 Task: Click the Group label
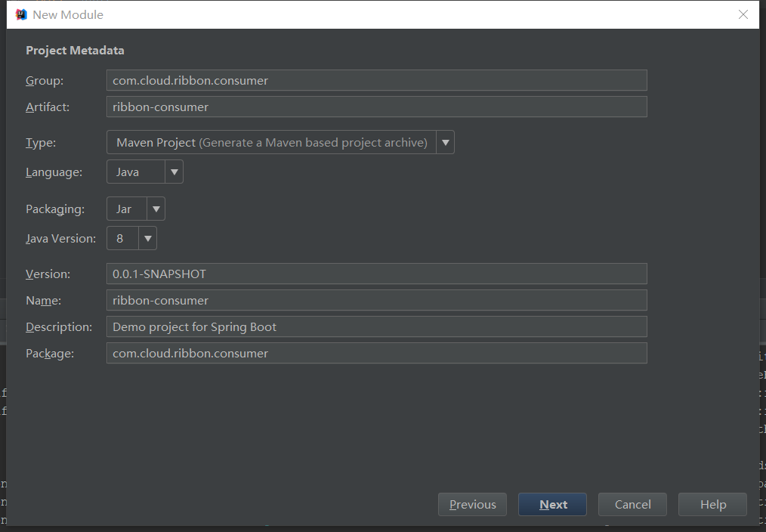(x=45, y=81)
